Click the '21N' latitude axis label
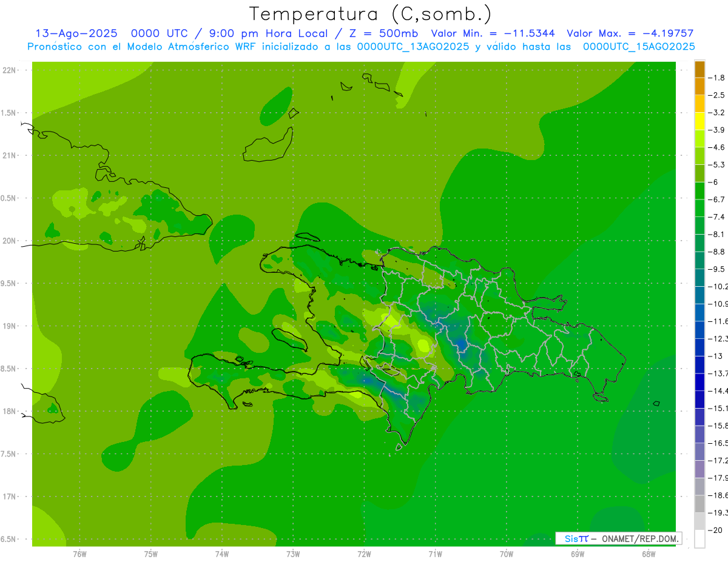This screenshot has height=562, width=728. point(8,156)
